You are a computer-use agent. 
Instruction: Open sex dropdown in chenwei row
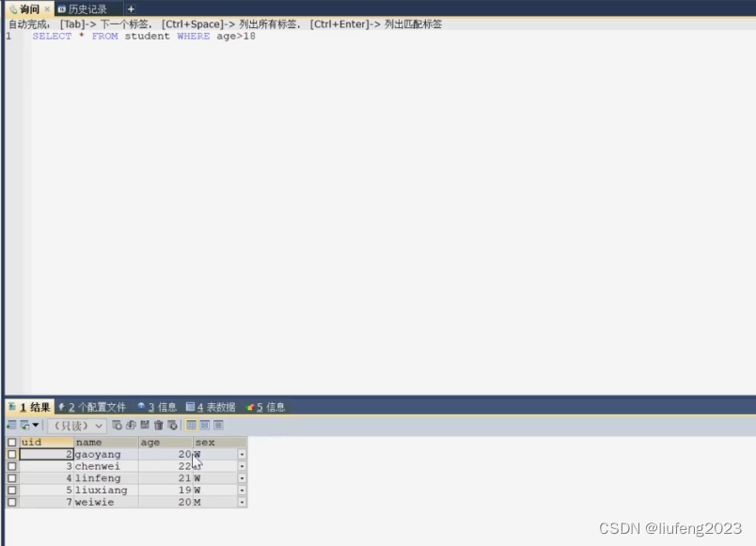tap(242, 466)
